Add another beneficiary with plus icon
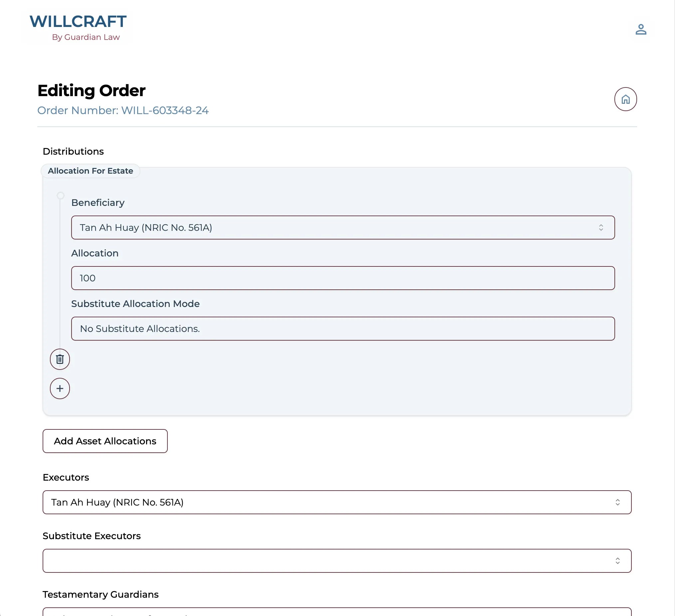675x616 pixels. 60,388
